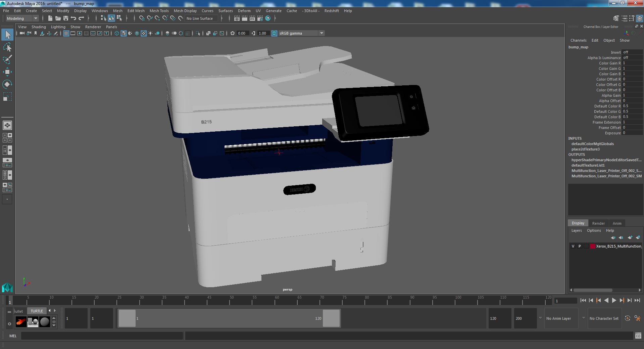Screen dimensions: 644x349
Task: Open the Modeling menu set dropdown
Action: click(x=22, y=18)
